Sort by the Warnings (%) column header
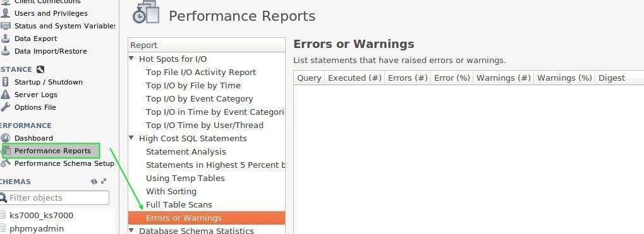Screen dimensions: 644x234 click(x=564, y=78)
